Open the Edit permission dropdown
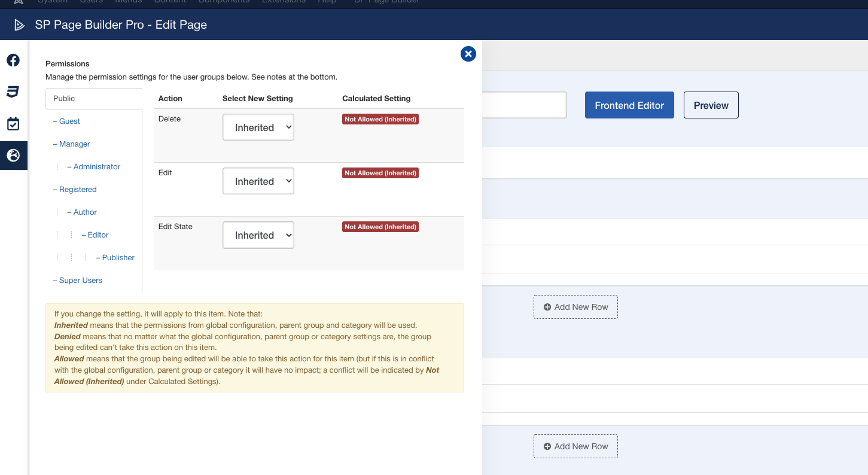Screen dimensions: 868x475 pos(258,181)
